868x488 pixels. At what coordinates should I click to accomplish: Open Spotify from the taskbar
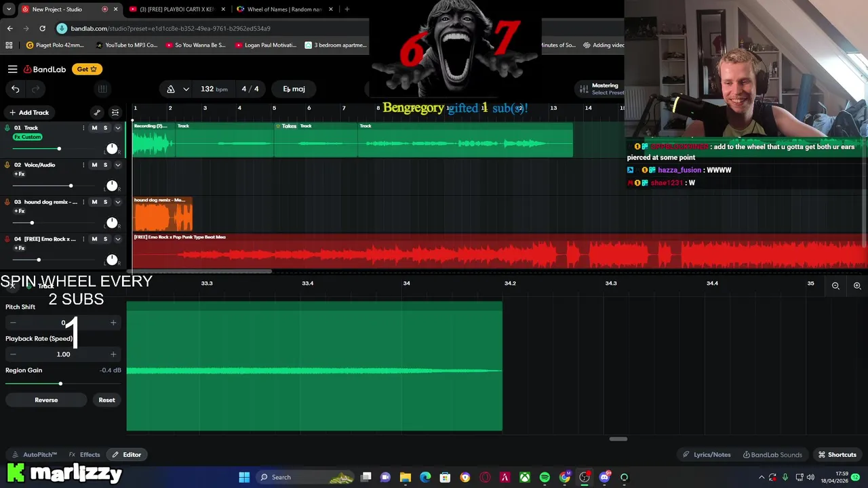click(545, 477)
